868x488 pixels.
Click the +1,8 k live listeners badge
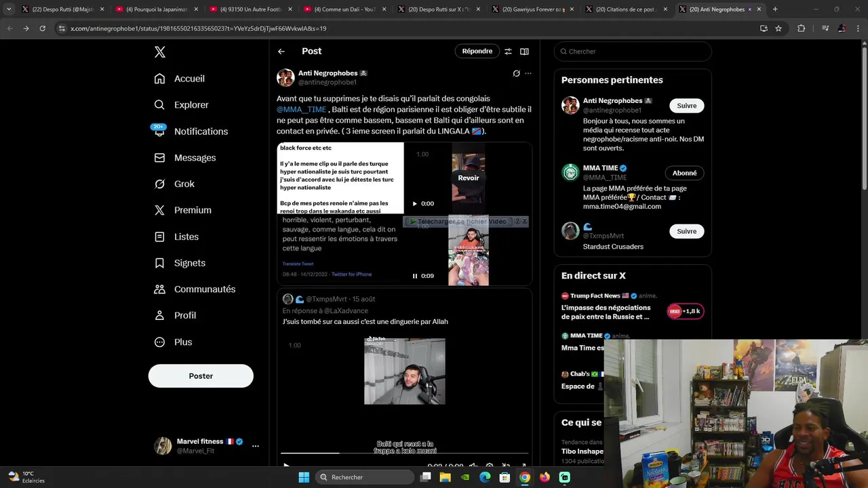click(x=685, y=311)
